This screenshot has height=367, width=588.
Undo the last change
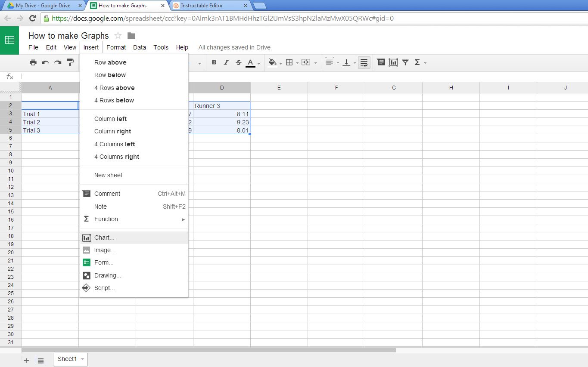point(45,62)
